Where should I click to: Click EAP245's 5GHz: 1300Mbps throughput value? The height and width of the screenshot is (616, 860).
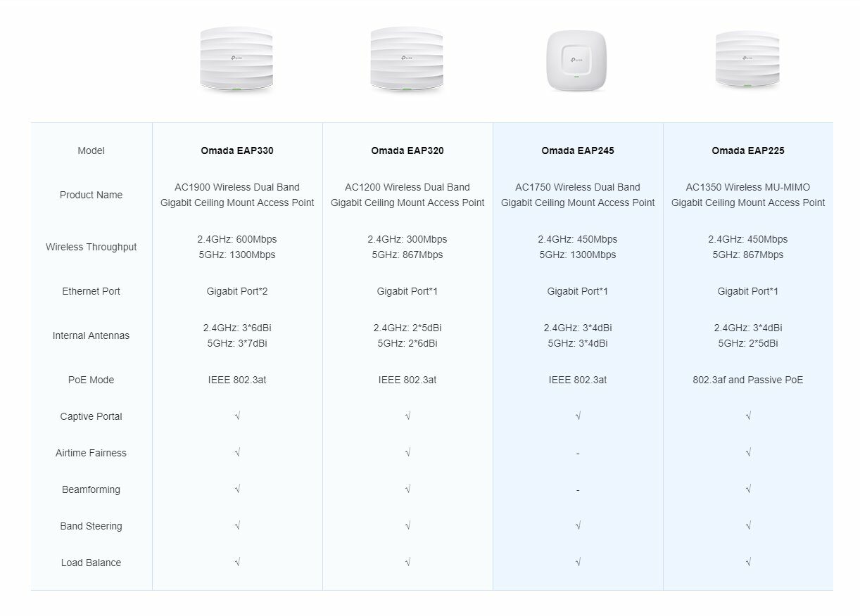(578, 255)
